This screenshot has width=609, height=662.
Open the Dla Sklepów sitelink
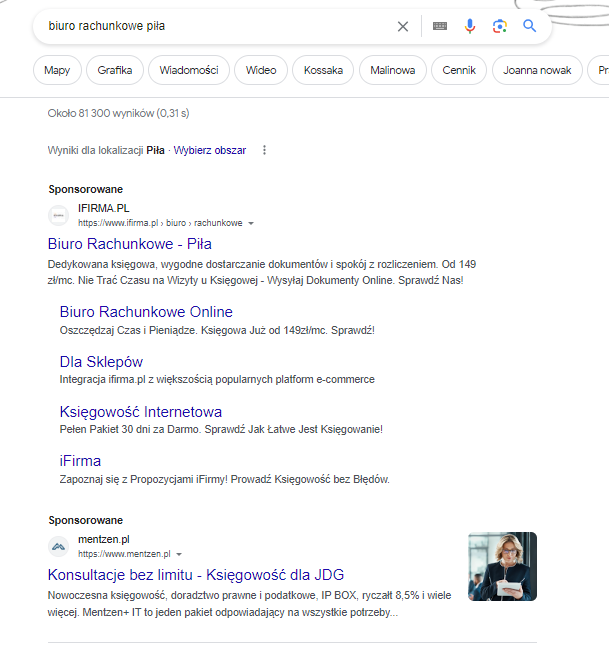click(101, 362)
